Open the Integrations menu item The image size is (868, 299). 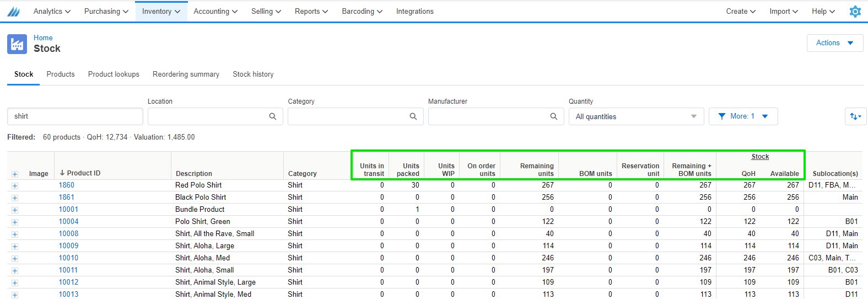415,11
